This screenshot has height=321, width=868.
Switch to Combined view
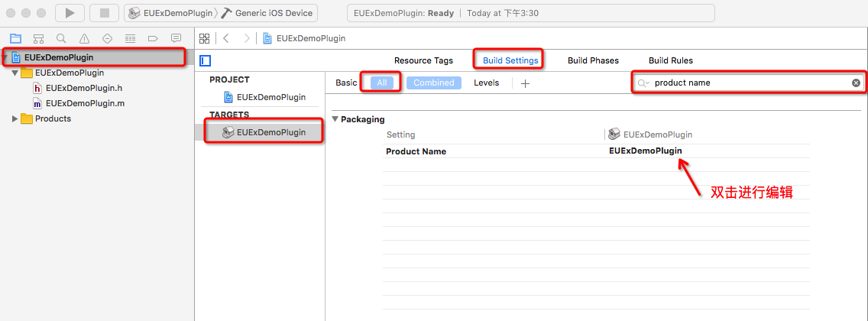(x=433, y=83)
